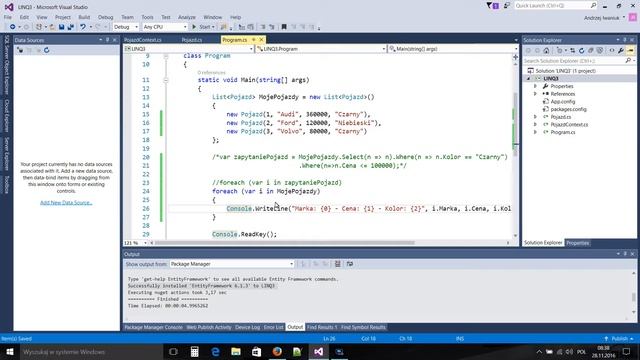The image size is (640, 360).
Task: Click the Save All icon
Action: point(70,27)
